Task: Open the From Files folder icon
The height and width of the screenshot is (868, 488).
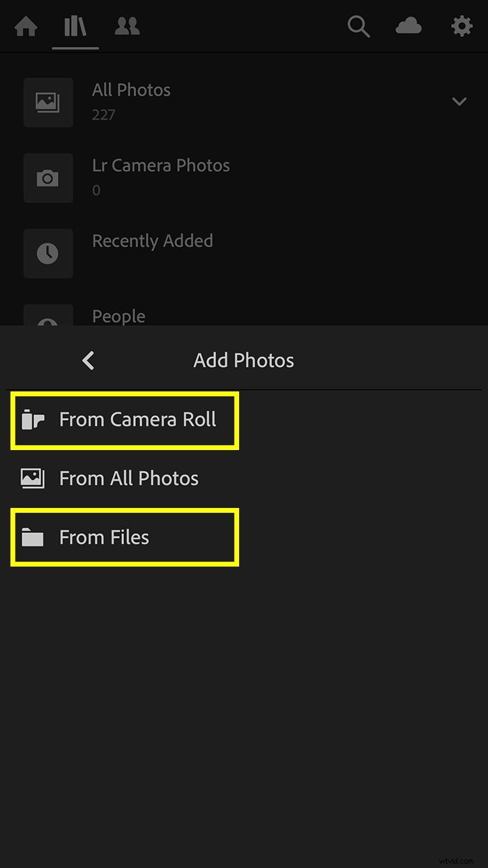Action: tap(33, 537)
